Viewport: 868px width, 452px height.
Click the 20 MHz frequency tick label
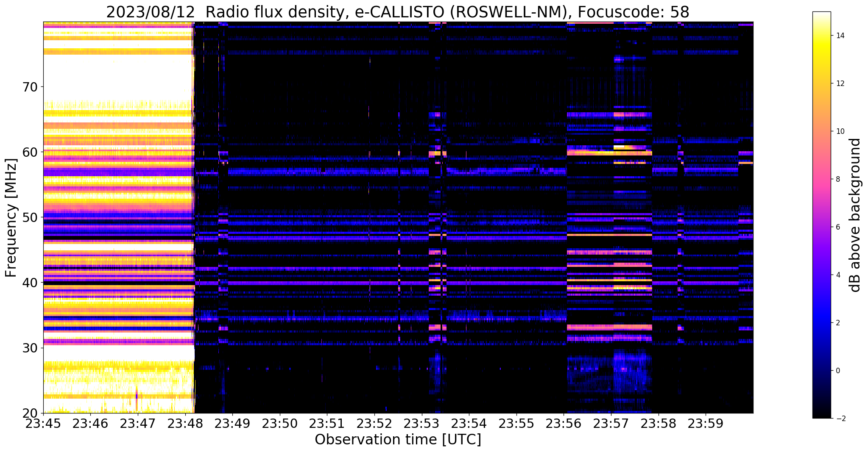[x=30, y=413]
